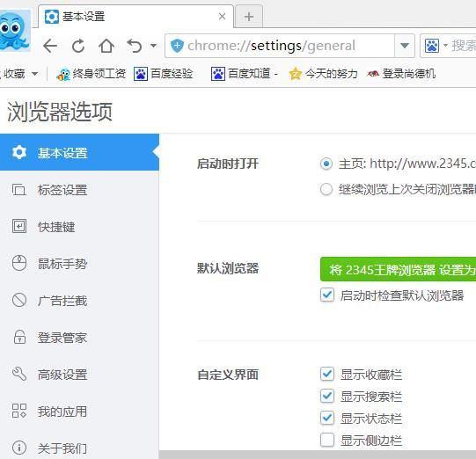Click the search box next to Baidu icon
The image size is (476, 459).
464,46
